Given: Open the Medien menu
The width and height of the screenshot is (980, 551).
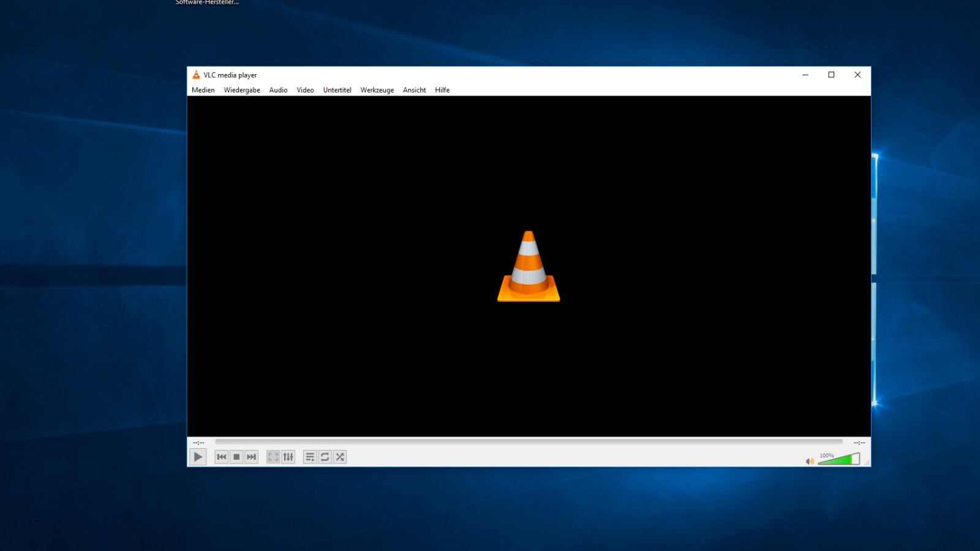Looking at the screenshot, I should pyautogui.click(x=203, y=90).
